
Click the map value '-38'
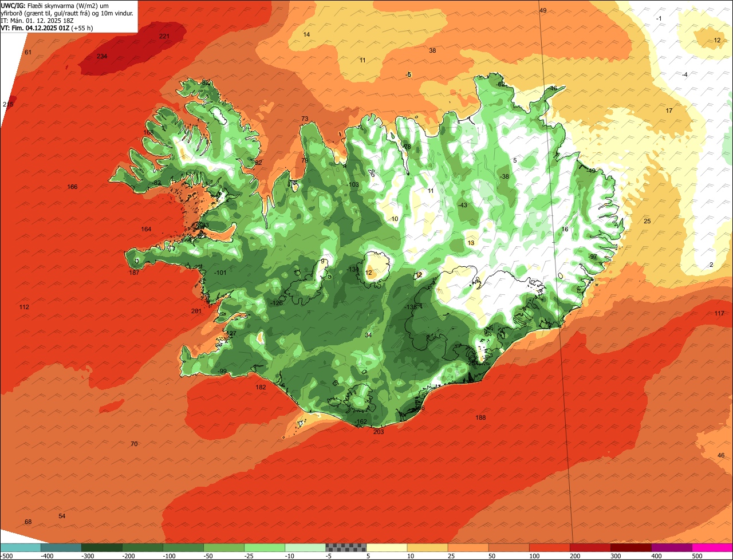(504, 176)
